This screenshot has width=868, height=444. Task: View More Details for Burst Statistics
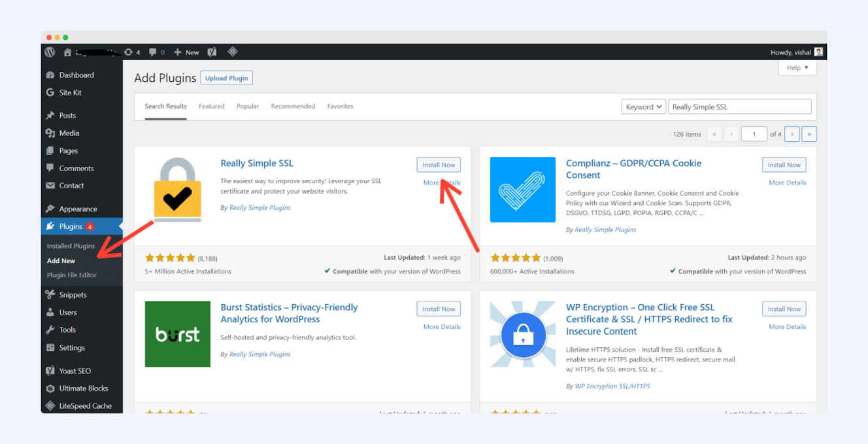[x=442, y=326]
